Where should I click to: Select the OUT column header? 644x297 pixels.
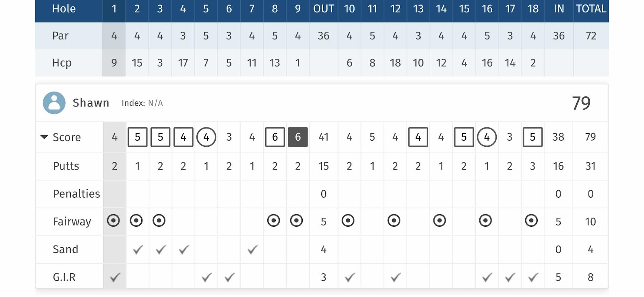[x=324, y=9]
